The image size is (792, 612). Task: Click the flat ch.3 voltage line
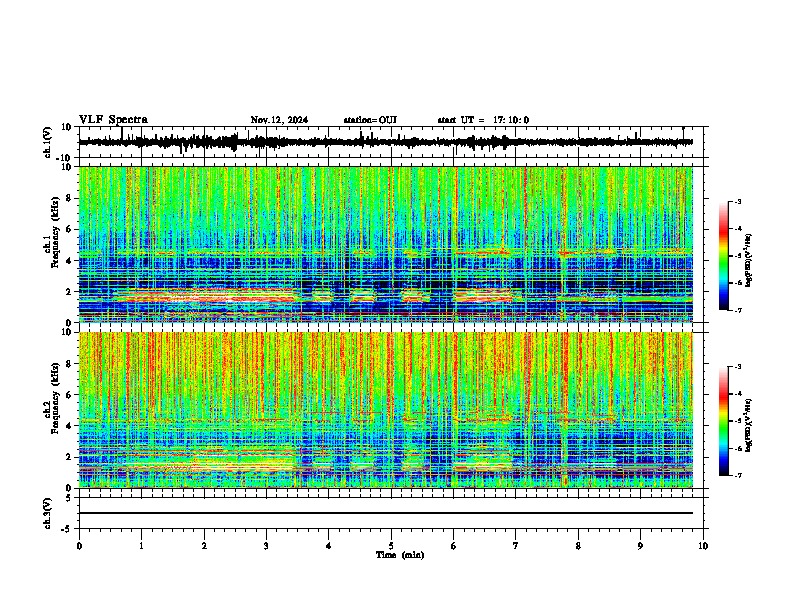[386, 513]
